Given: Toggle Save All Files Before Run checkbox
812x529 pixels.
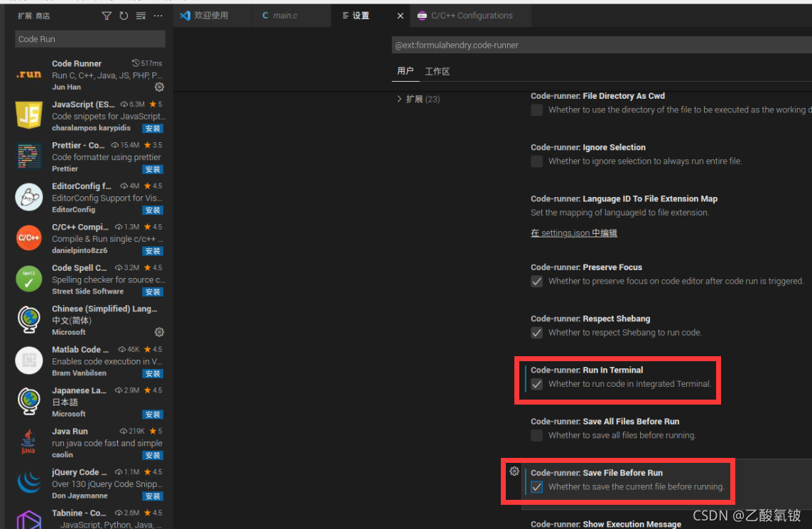Looking at the screenshot, I should coord(536,435).
